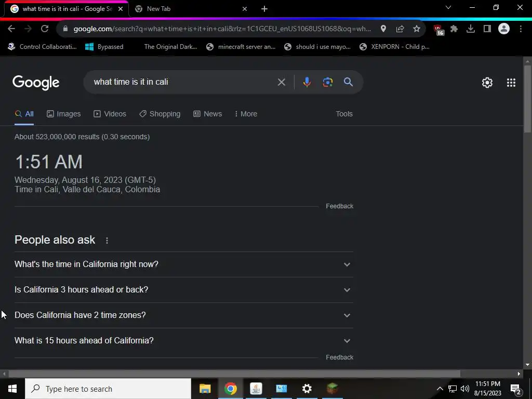Bookmark this page with the star icon
This screenshot has height=399, width=532.
417,29
